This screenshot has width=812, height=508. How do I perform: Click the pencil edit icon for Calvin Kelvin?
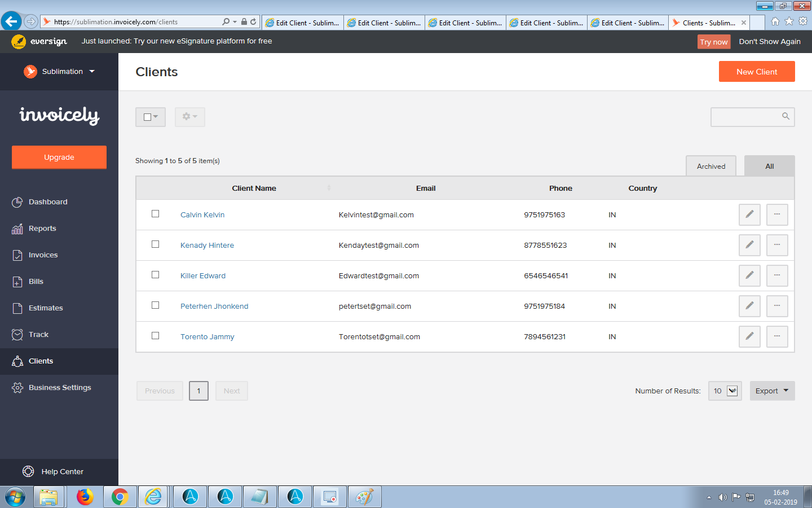[749, 214]
